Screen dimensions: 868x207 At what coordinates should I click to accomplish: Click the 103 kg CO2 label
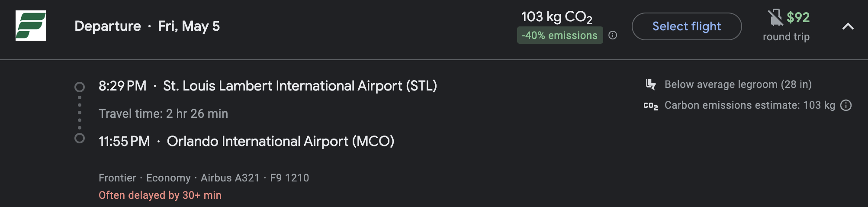pyautogui.click(x=556, y=17)
